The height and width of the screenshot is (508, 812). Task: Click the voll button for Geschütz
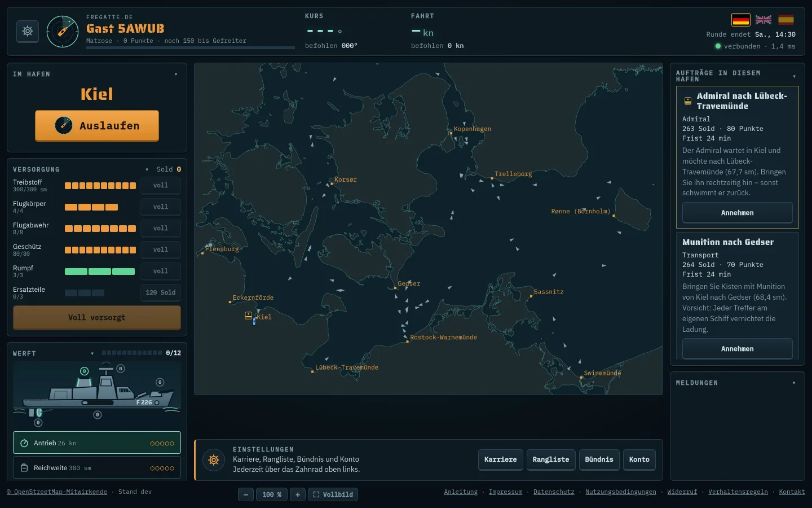(x=161, y=249)
